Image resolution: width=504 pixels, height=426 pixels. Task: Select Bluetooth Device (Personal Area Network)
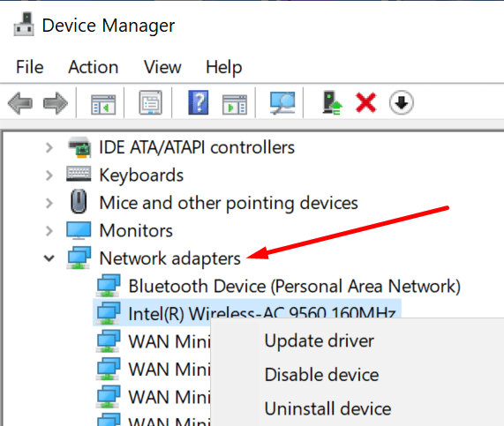[295, 286]
